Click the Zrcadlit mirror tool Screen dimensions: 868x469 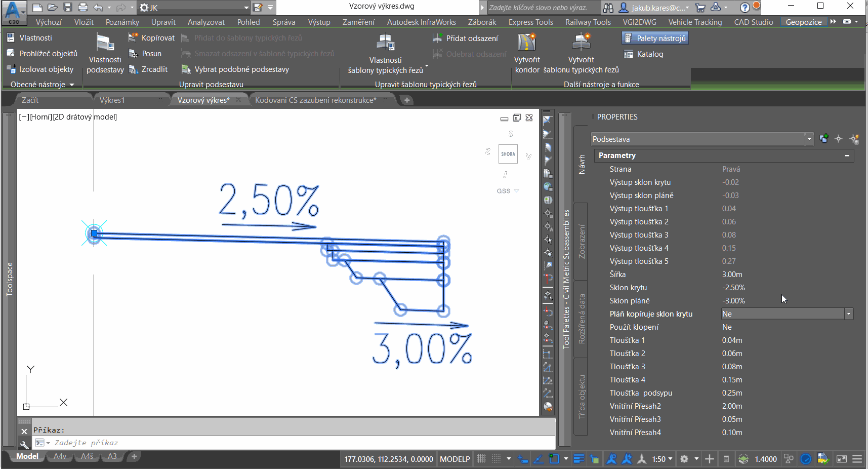[148, 69]
